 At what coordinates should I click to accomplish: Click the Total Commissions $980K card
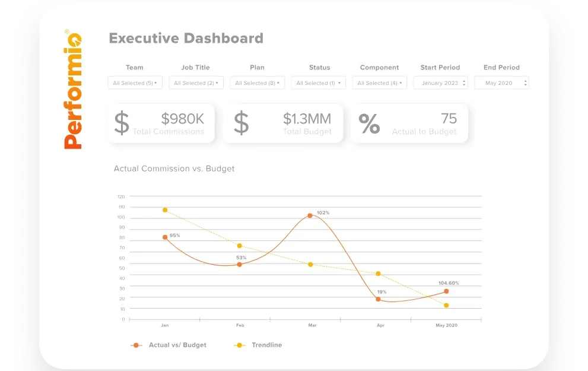coord(161,123)
